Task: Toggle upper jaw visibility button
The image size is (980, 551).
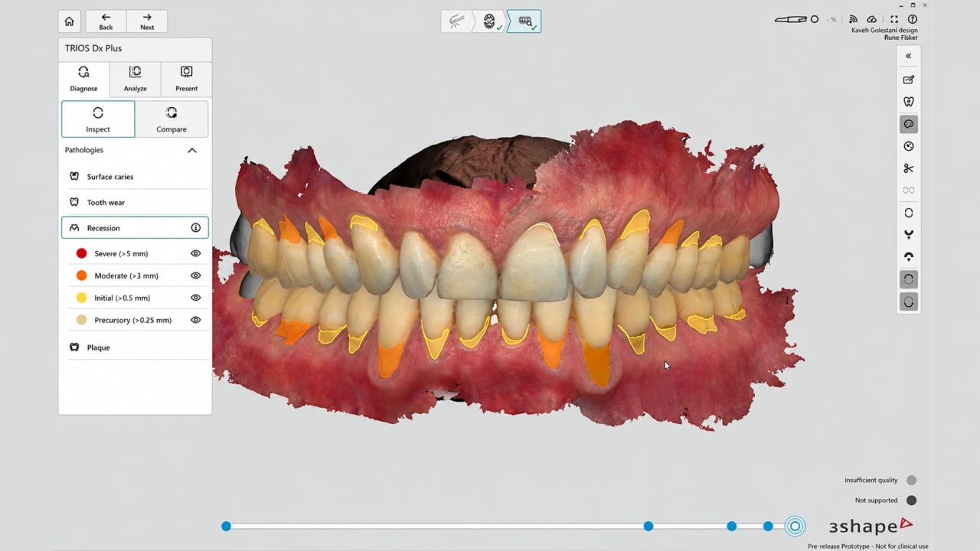Action: pos(909,279)
